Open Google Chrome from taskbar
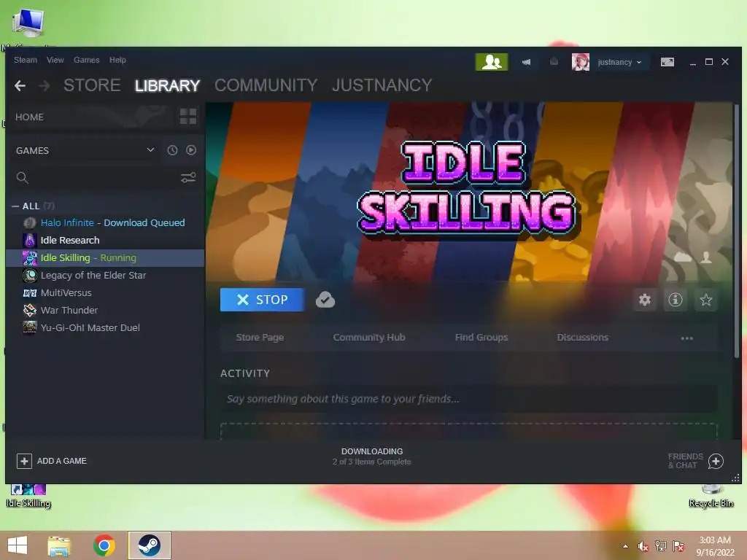This screenshot has width=747, height=560. 104,545
